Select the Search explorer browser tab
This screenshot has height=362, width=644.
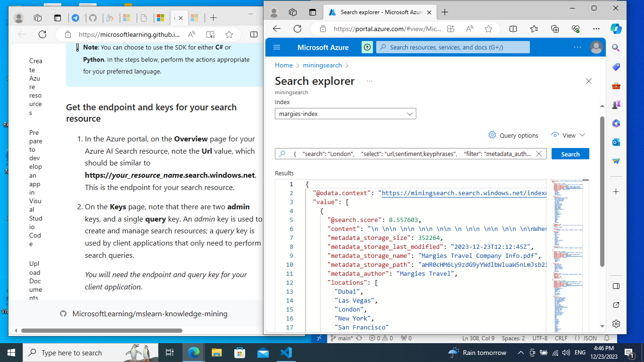(x=380, y=12)
